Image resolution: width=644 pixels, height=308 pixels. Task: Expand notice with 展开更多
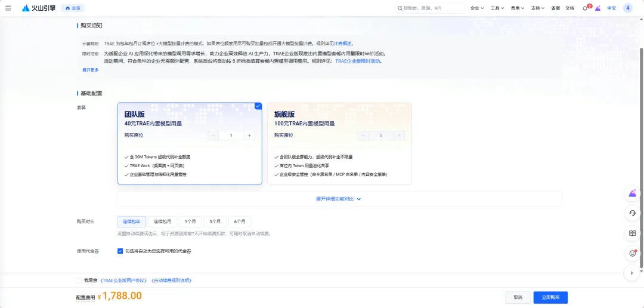pyautogui.click(x=91, y=70)
